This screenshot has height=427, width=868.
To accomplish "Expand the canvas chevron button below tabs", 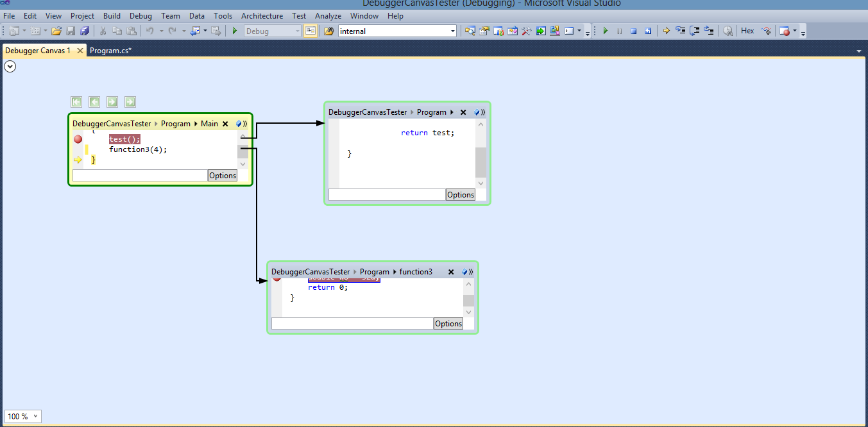I will (x=10, y=66).
